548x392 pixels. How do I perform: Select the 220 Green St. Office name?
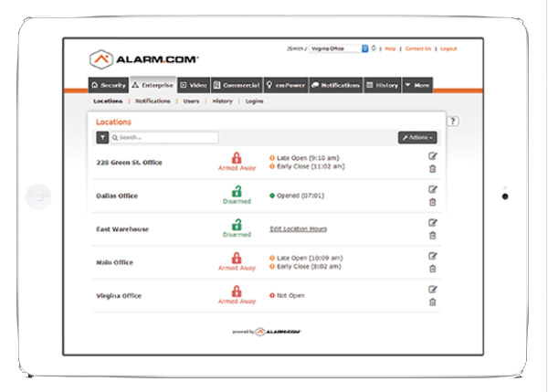click(129, 163)
